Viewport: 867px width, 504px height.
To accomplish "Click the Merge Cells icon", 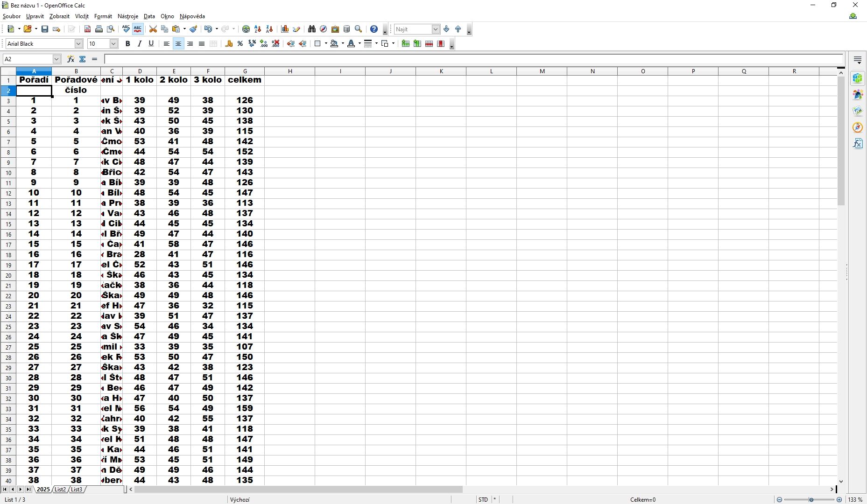I will click(213, 43).
